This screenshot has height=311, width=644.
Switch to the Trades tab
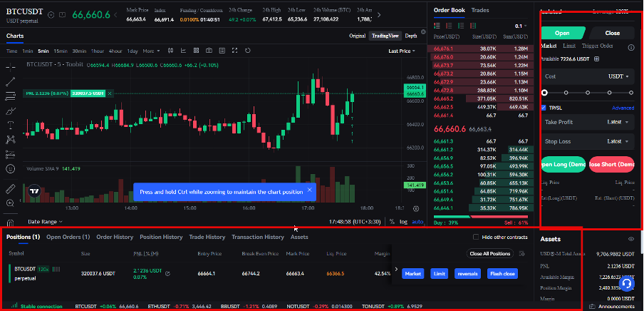click(x=480, y=10)
